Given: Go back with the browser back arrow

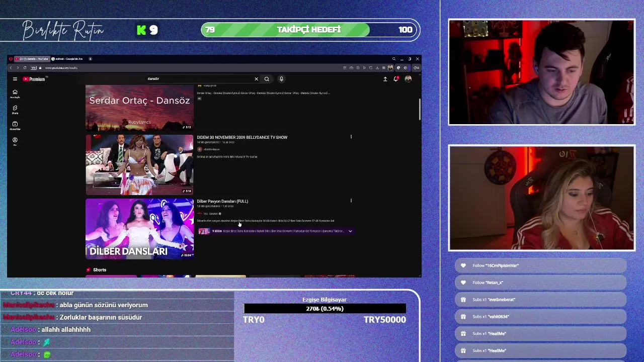Looking at the screenshot, I should pyautogui.click(x=11, y=68).
